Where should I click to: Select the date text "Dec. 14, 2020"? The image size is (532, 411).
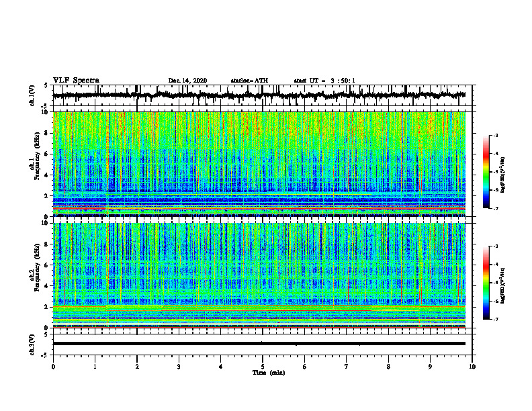pyautogui.click(x=187, y=81)
